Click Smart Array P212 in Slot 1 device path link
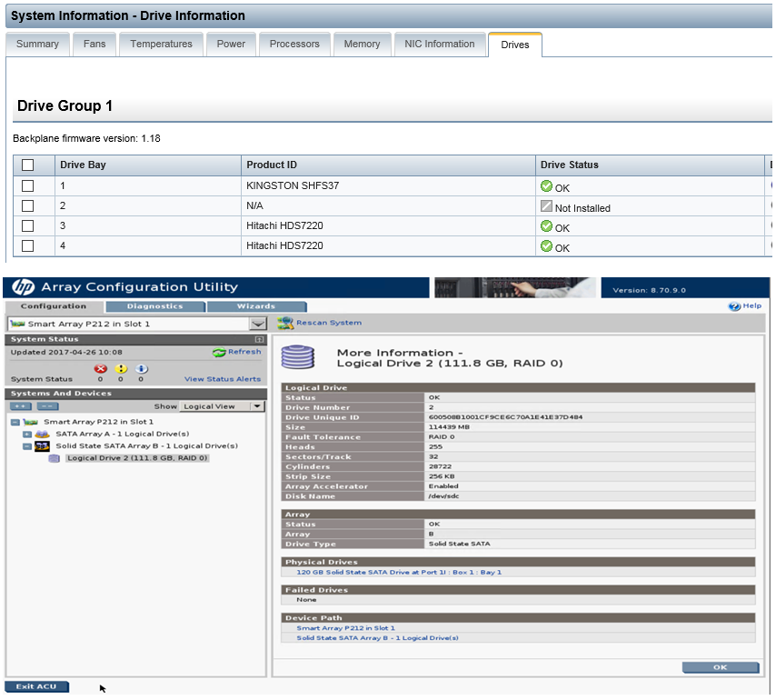The width and height of the screenshot is (776, 700). coord(345,628)
